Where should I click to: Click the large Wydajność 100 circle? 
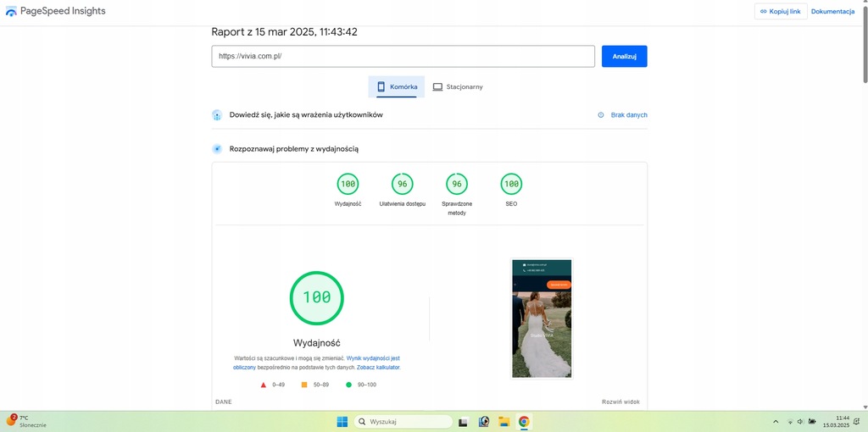click(x=317, y=297)
